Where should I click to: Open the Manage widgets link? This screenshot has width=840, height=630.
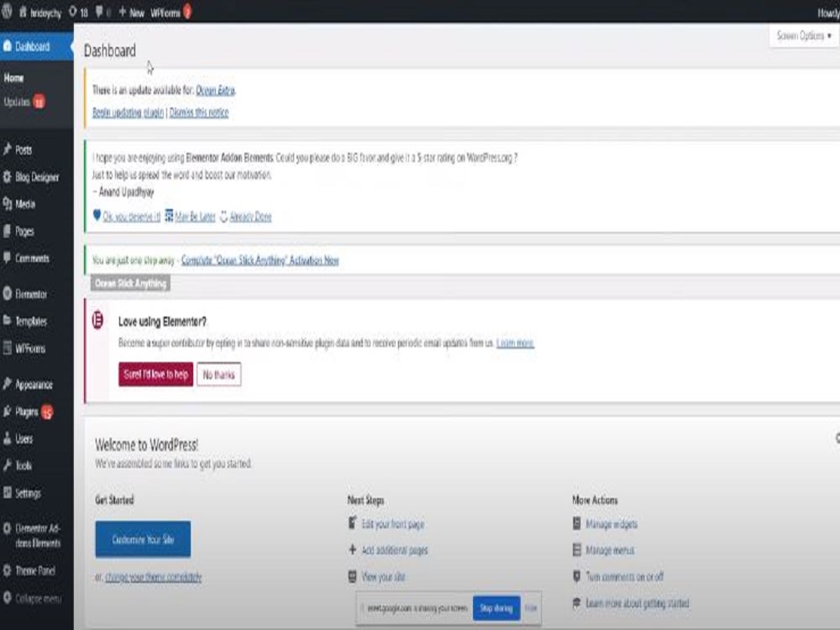(612, 524)
